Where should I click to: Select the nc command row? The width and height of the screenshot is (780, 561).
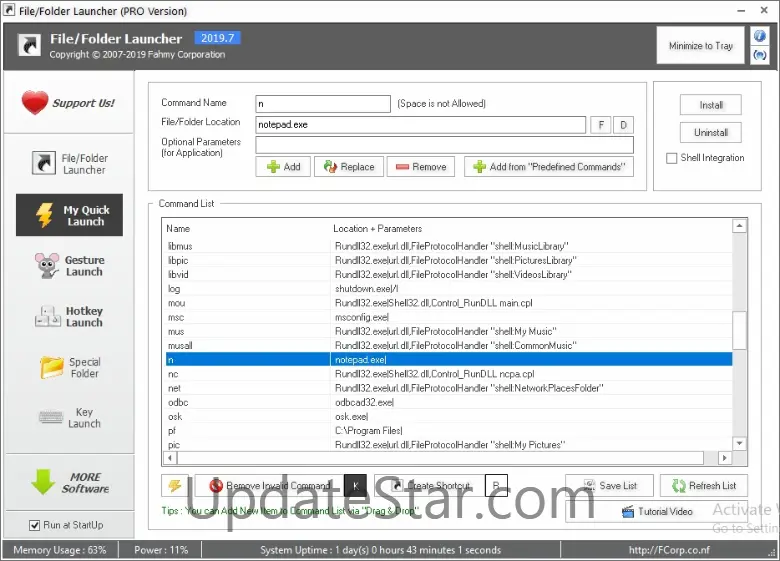coord(449,374)
